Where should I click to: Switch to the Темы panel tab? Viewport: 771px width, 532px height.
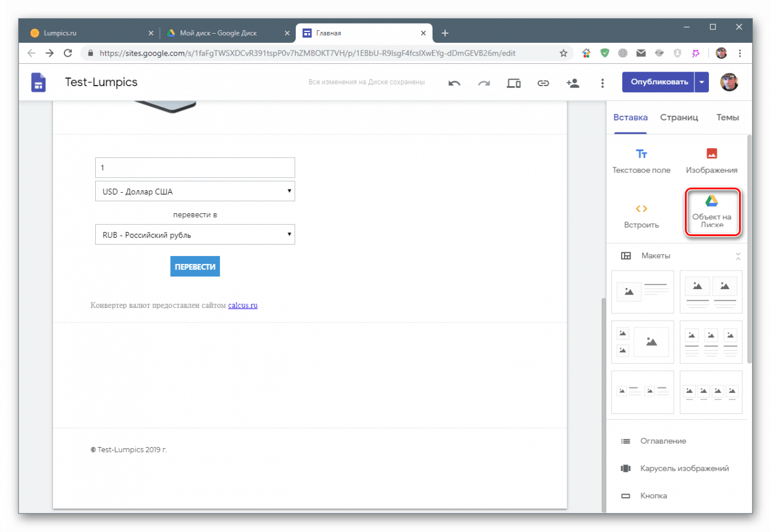click(728, 117)
